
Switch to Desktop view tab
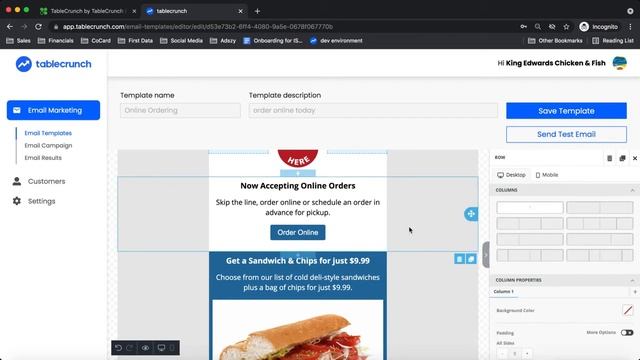point(511,175)
